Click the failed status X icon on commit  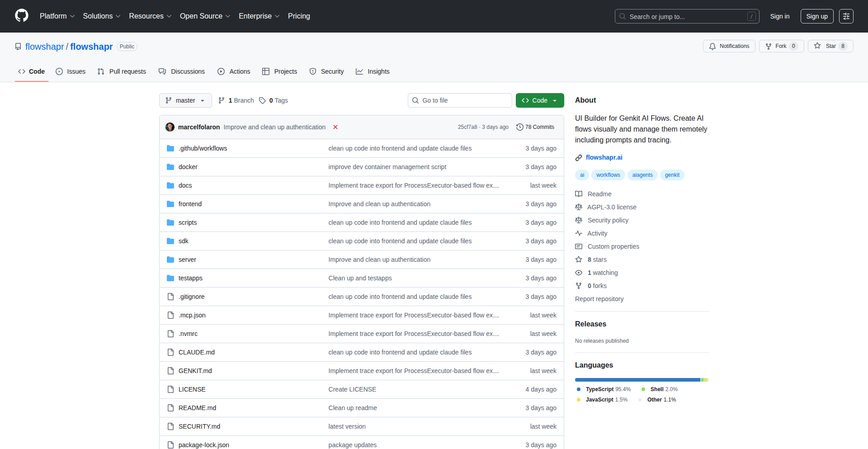pyautogui.click(x=335, y=127)
